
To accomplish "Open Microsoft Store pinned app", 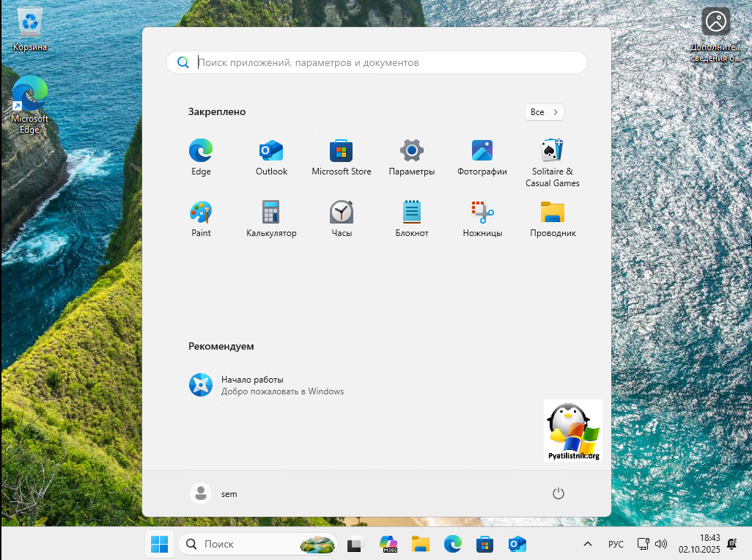I will point(342,151).
